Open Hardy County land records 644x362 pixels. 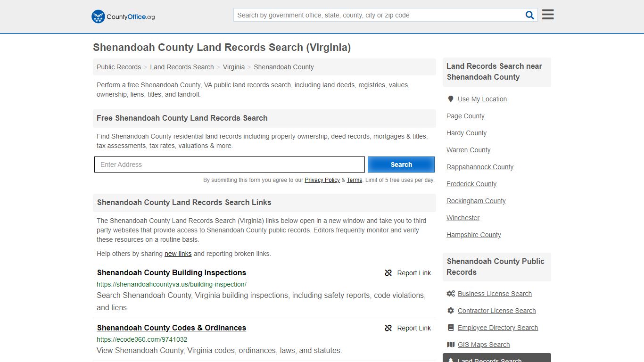pos(466,133)
